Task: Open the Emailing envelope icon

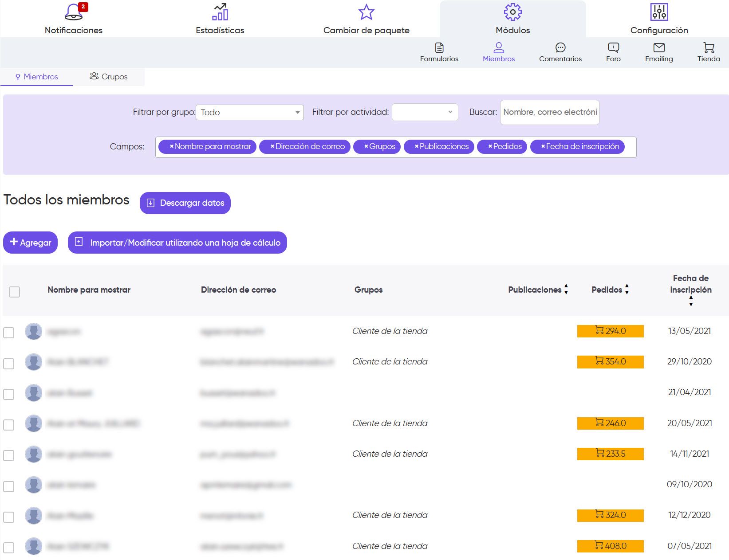Action: (x=659, y=47)
